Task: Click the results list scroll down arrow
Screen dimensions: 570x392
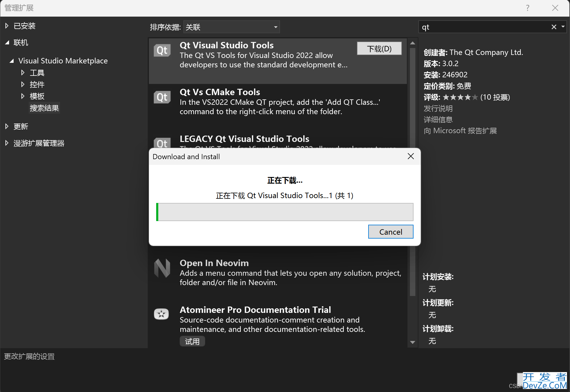Action: tap(413, 342)
